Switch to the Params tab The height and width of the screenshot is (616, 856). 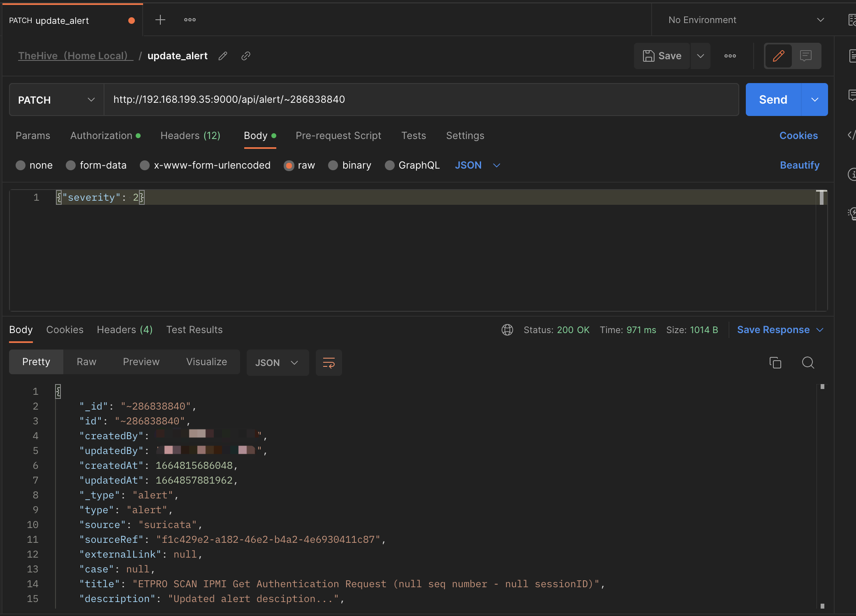click(33, 136)
